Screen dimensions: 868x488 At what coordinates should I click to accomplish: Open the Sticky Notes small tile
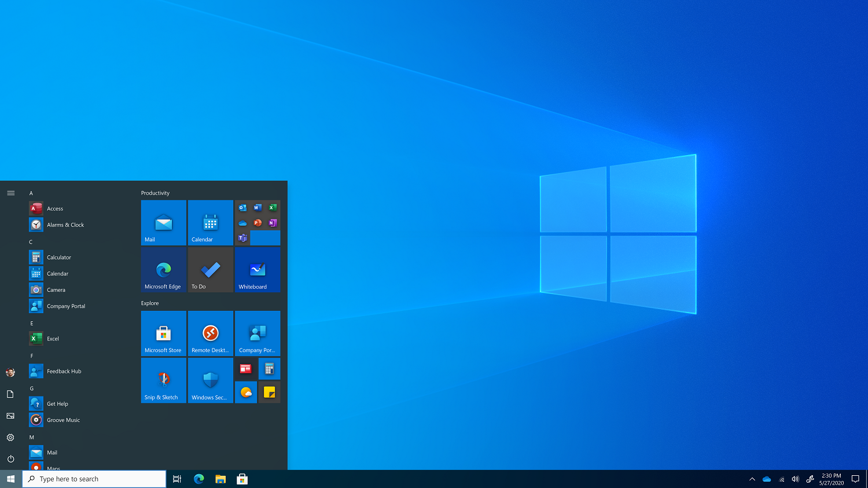269,392
